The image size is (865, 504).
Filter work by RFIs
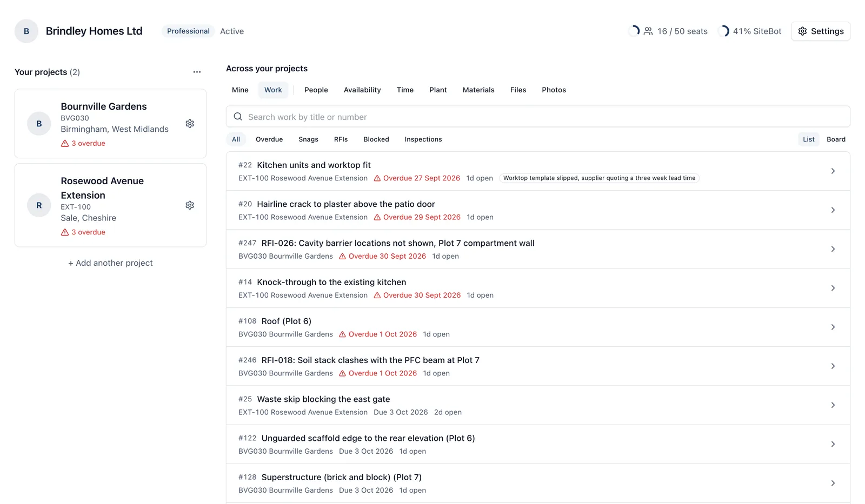tap(341, 139)
